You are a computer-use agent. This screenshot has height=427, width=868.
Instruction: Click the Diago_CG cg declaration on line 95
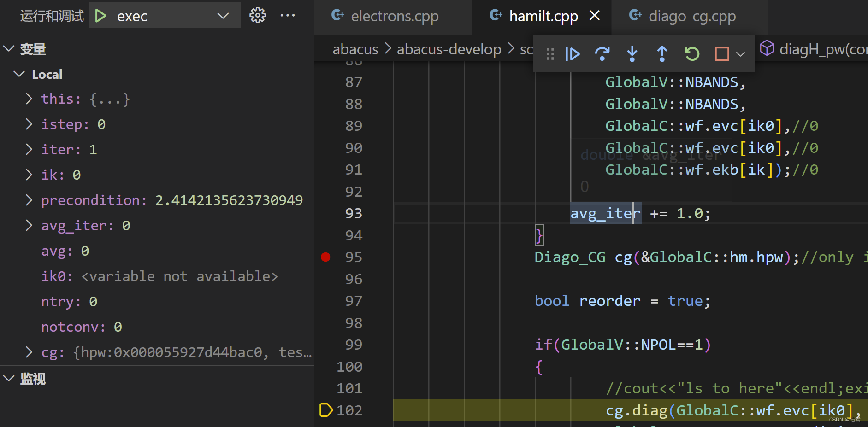[x=667, y=257]
